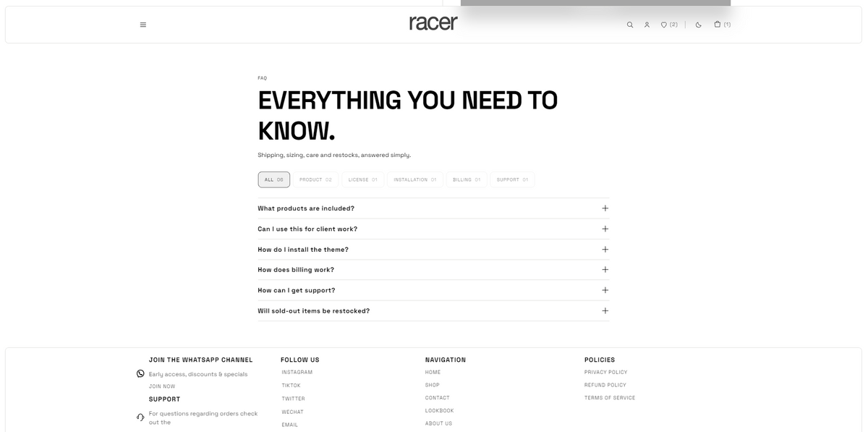The image size is (868, 432).
Task: Open the INSTAGRAM footer link
Action: tap(297, 372)
